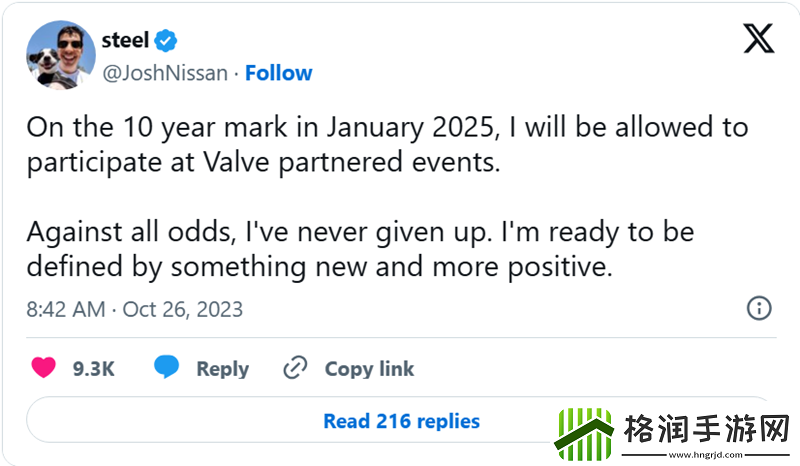This screenshot has height=466, width=800.
Task: Click the chain link icon
Action: click(x=294, y=368)
